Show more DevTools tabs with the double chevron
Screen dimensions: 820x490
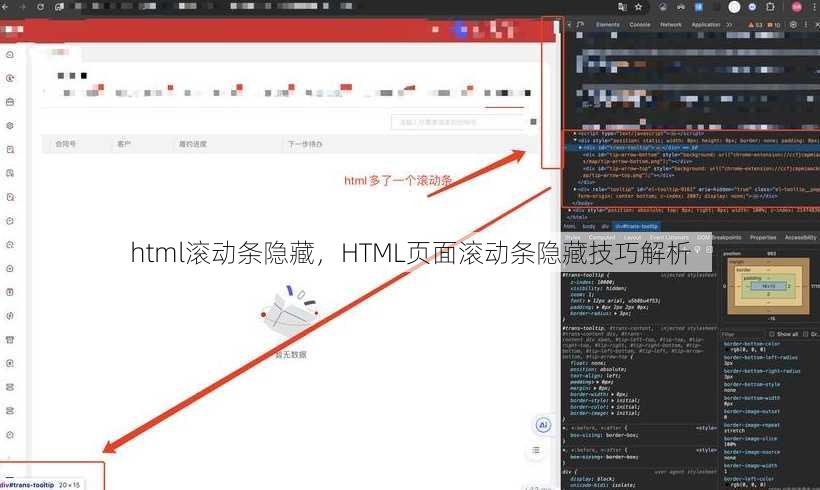(x=730, y=25)
